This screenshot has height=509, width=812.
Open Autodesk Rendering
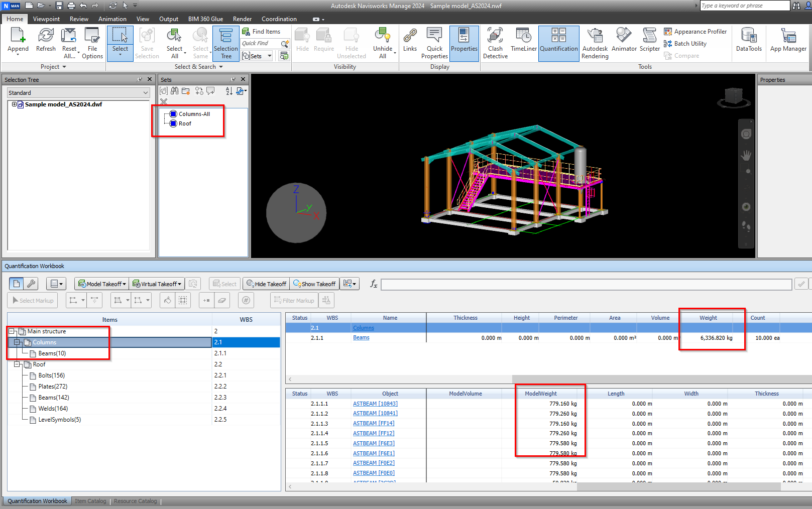coord(595,43)
